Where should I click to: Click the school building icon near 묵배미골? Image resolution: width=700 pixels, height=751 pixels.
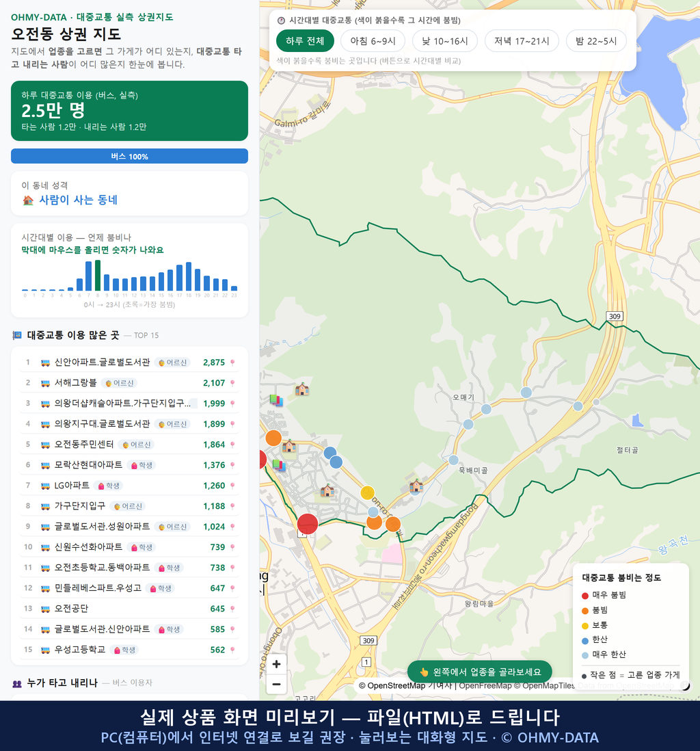pos(416,486)
